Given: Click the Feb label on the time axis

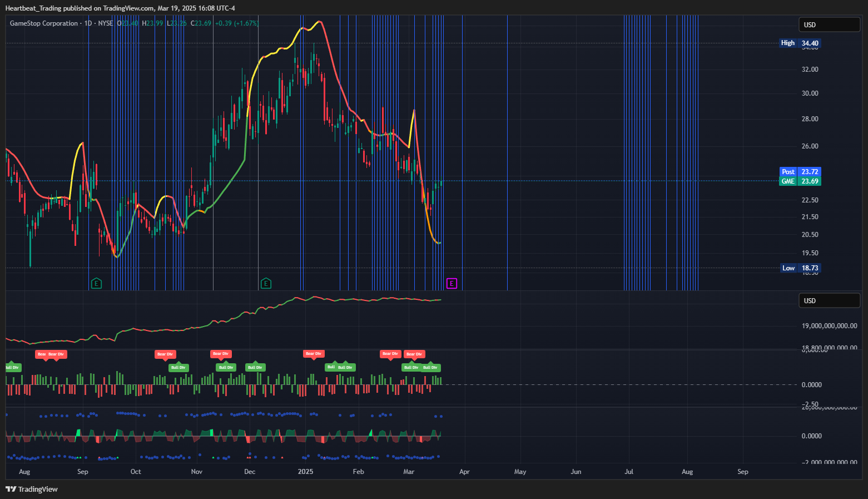Looking at the screenshot, I should pyautogui.click(x=359, y=472).
